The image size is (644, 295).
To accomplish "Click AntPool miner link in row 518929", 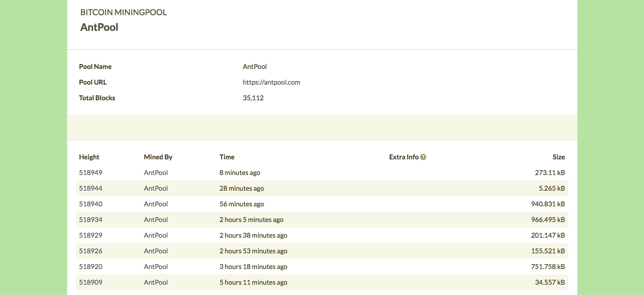I will [x=156, y=235].
